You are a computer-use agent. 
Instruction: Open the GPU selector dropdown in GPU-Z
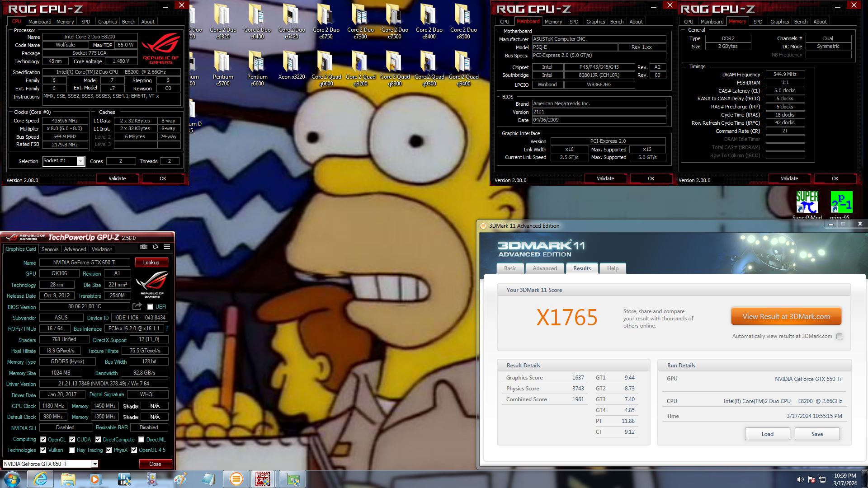pyautogui.click(x=95, y=464)
